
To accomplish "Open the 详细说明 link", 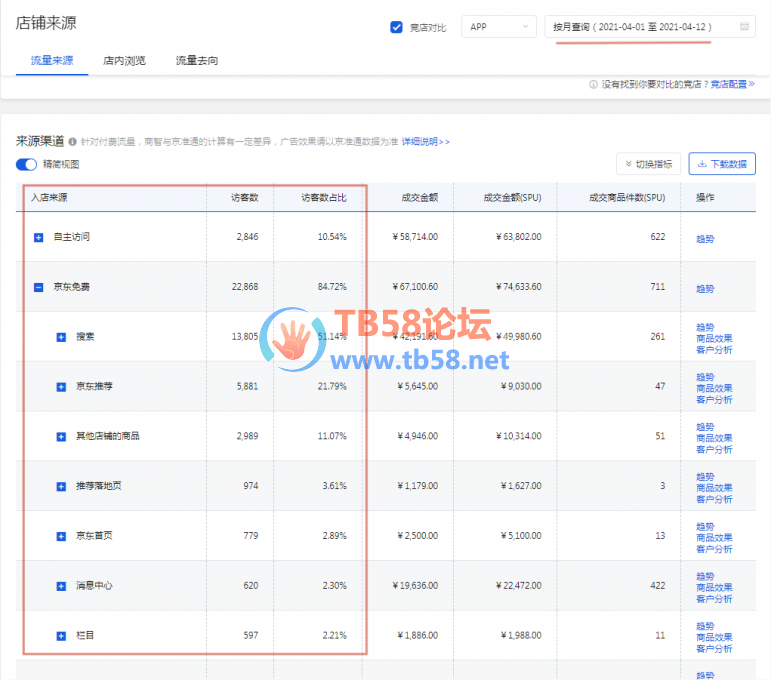I will (x=425, y=142).
